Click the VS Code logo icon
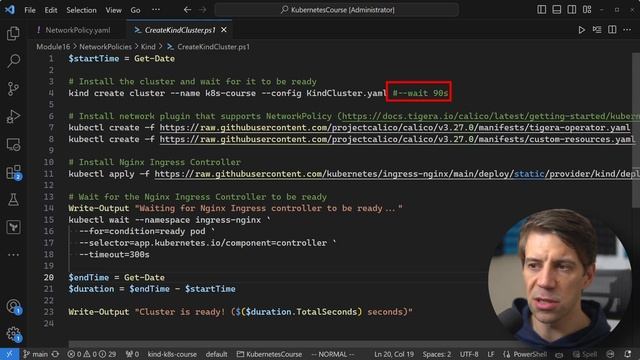Screen dimensions: 640x360 tap(10, 10)
